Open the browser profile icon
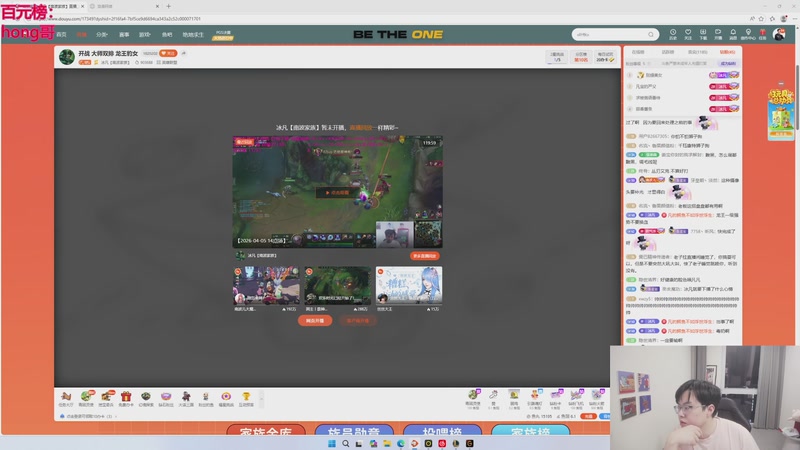800x450 pixels. coord(784,19)
